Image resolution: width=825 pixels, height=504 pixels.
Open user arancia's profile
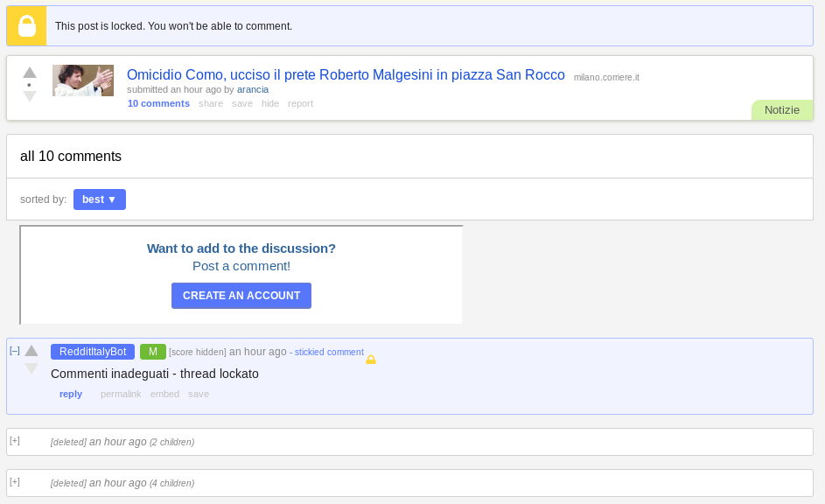[253, 89]
